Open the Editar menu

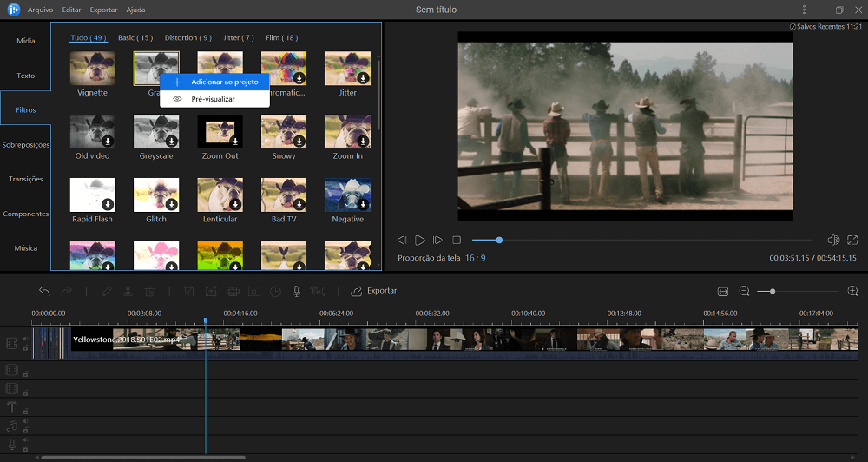point(71,10)
